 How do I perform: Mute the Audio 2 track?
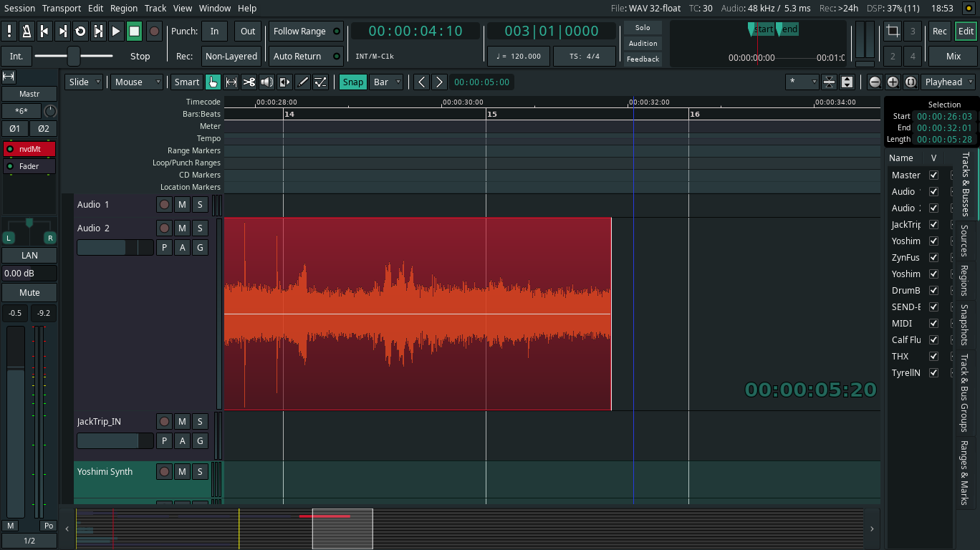tap(182, 228)
